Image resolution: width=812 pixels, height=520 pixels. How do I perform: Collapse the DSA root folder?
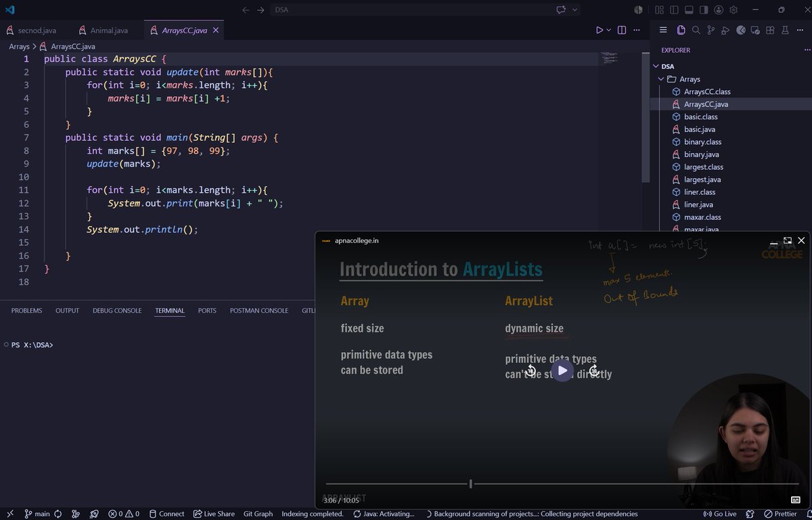[656, 66]
